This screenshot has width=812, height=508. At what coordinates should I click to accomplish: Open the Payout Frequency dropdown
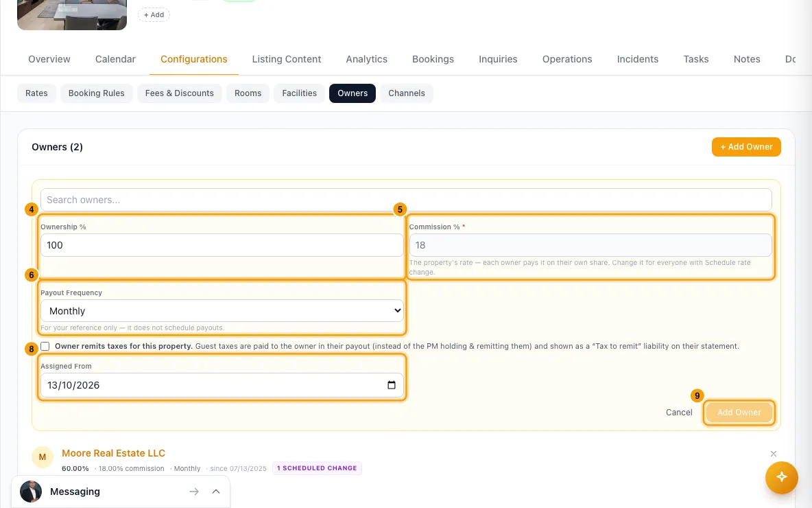point(222,311)
